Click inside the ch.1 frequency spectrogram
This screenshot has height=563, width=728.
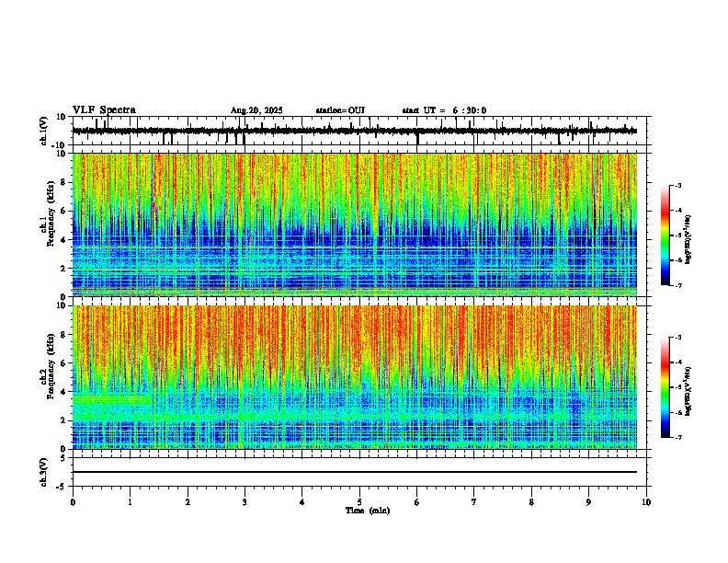tap(355, 224)
